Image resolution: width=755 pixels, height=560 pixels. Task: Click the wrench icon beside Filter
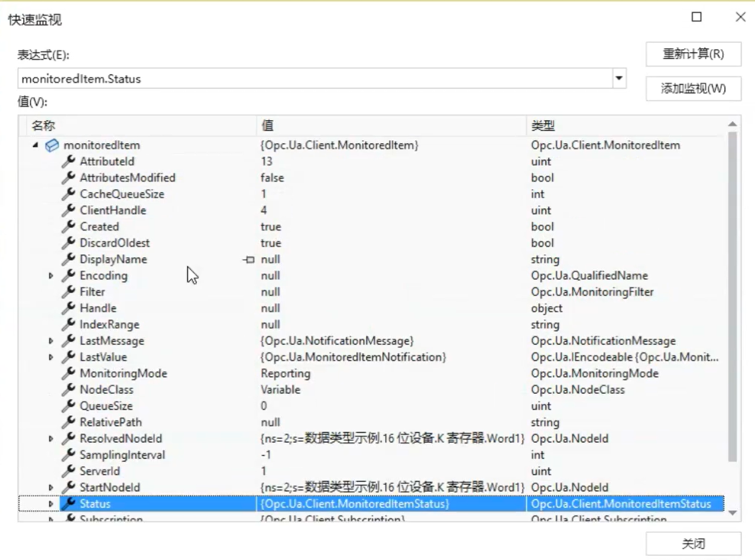tap(69, 292)
